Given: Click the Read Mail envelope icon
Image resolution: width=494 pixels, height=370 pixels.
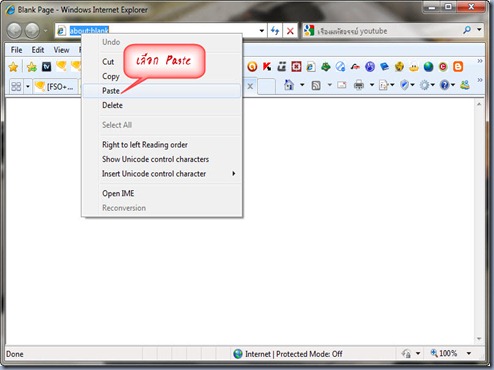Looking at the screenshot, I should tap(342, 85).
